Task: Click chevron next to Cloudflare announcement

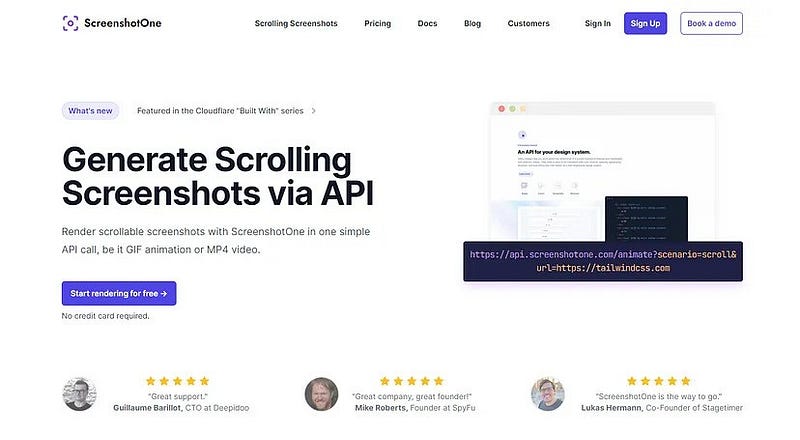Action: click(x=313, y=111)
